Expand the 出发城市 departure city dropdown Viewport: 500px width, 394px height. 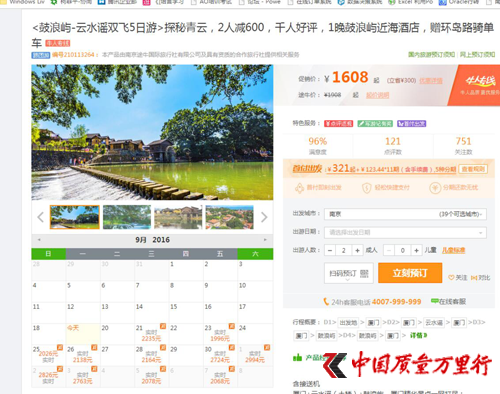tap(405, 214)
